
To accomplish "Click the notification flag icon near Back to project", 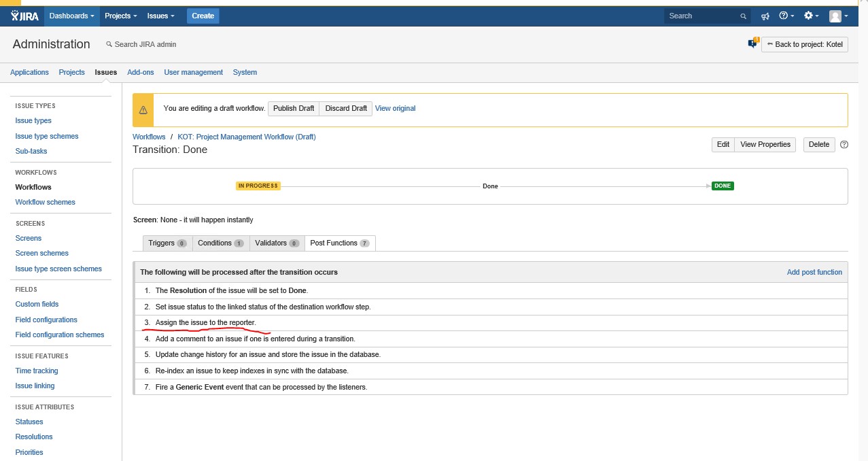I will click(x=752, y=44).
